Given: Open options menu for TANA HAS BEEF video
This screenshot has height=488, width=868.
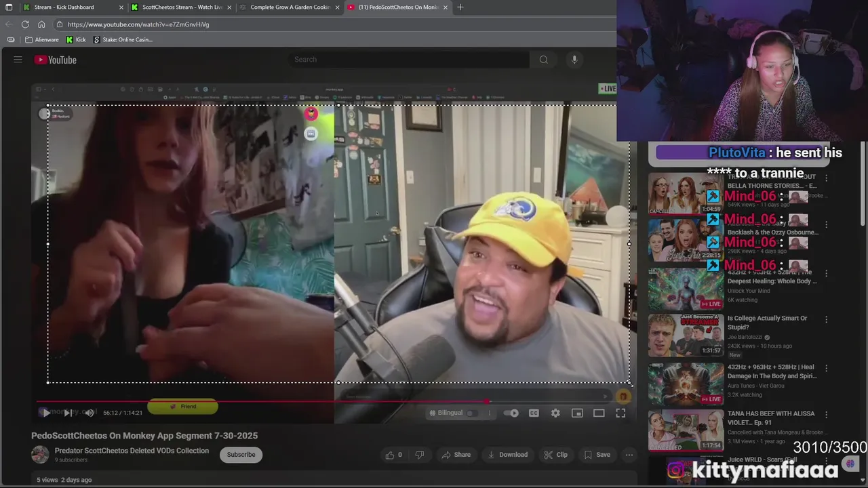Looking at the screenshot, I should point(826,414).
